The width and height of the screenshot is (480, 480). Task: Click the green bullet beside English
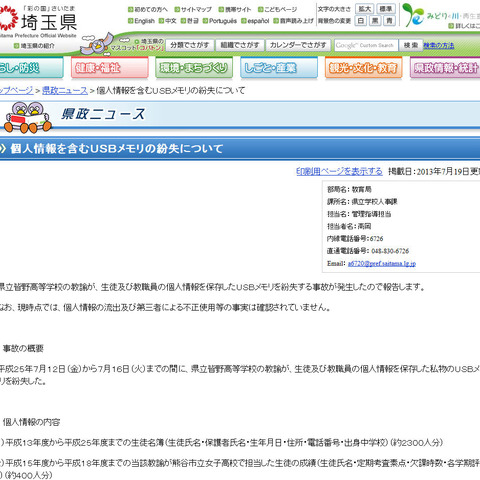131,21
